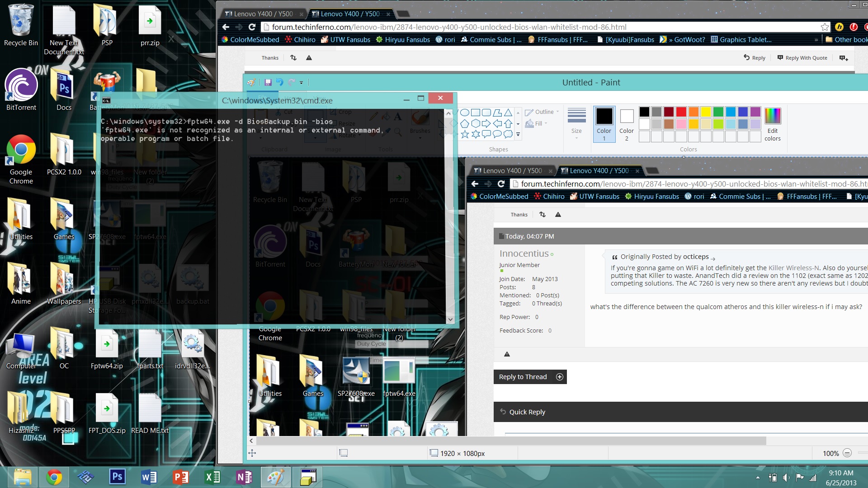This screenshot has width=868, height=488.
Task: Select the Left arrow shape in Paint
Action: (497, 123)
